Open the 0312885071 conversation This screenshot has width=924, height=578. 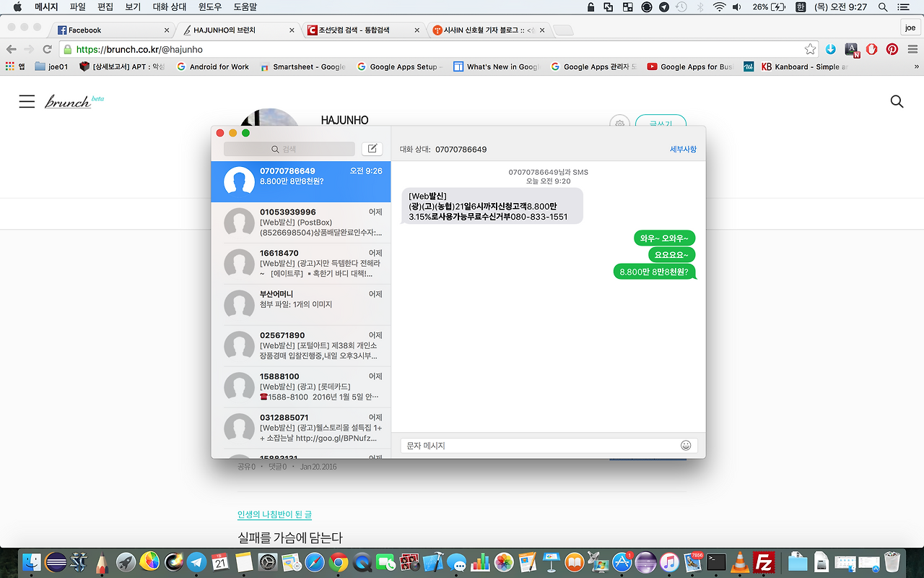301,428
